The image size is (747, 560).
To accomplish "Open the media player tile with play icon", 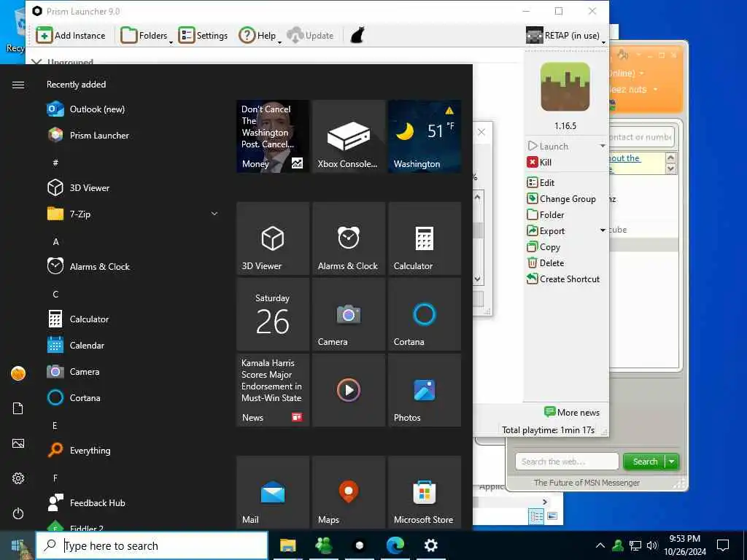I will click(349, 390).
